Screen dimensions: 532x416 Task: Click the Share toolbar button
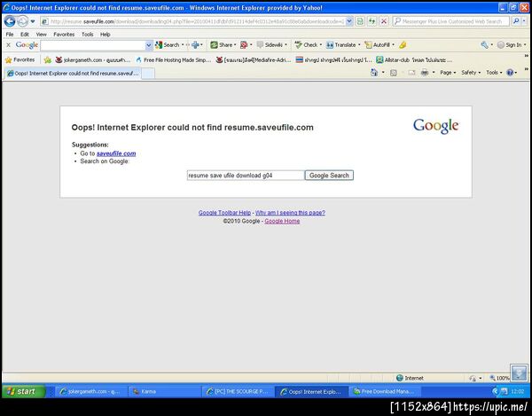[x=222, y=44]
